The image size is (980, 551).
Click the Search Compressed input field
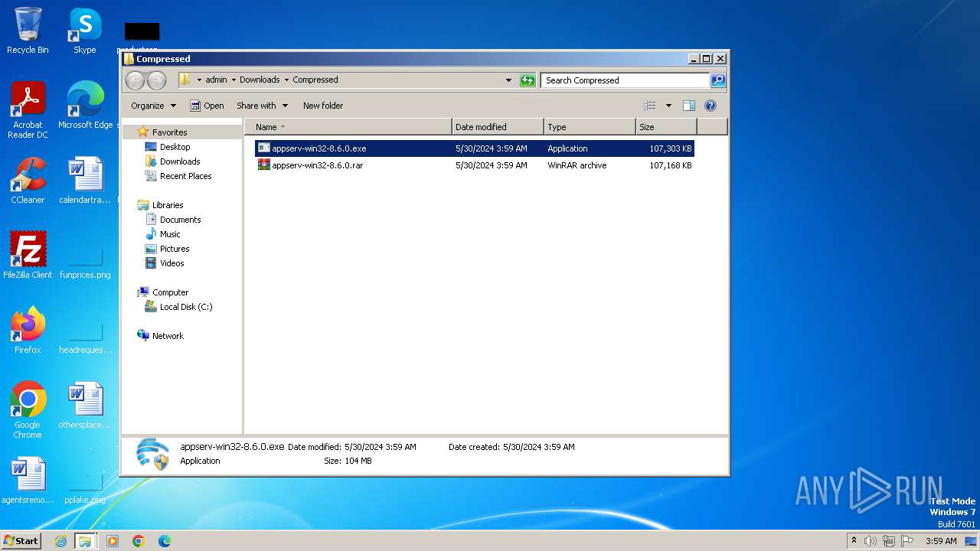coord(625,80)
